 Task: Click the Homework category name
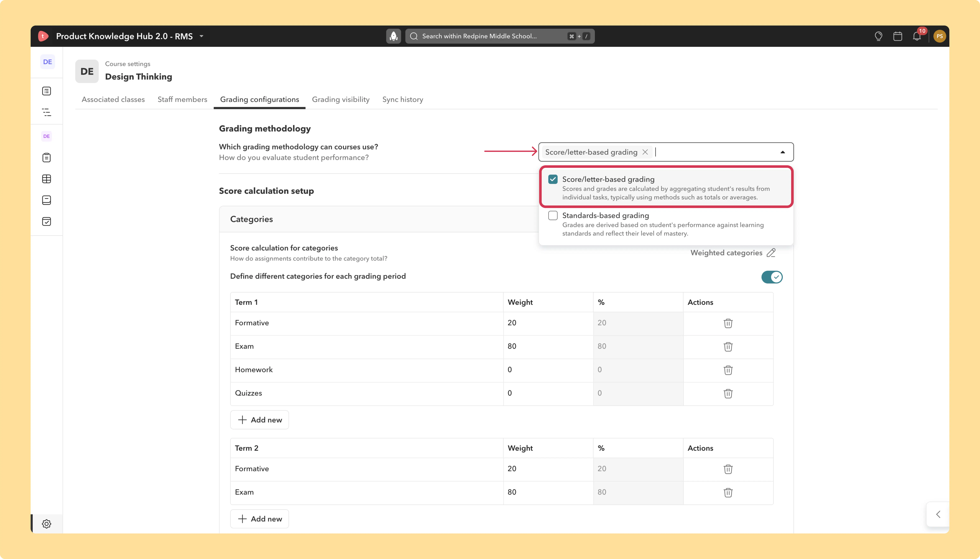tap(254, 370)
